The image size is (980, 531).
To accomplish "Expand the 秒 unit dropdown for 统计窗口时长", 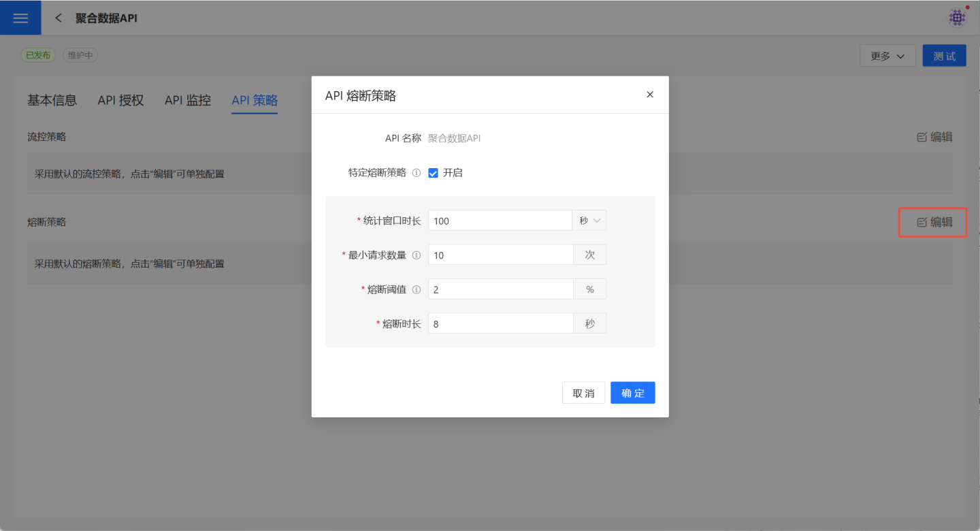I will [x=589, y=221].
